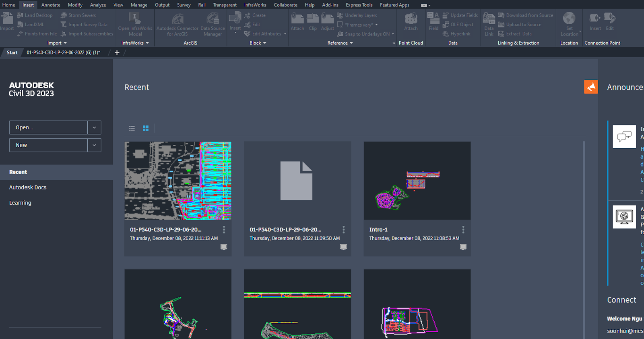Click the Set Location globe icon
The image size is (644, 339).
[569, 19]
